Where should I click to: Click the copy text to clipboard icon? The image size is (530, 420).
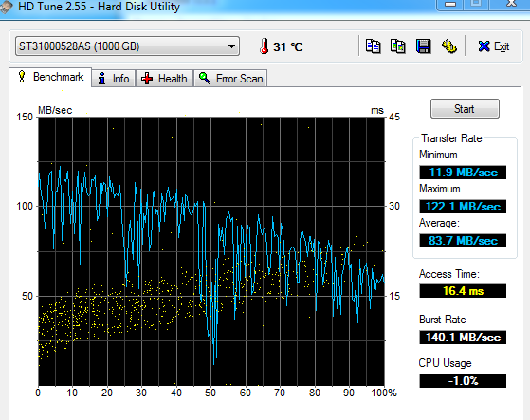point(374,46)
